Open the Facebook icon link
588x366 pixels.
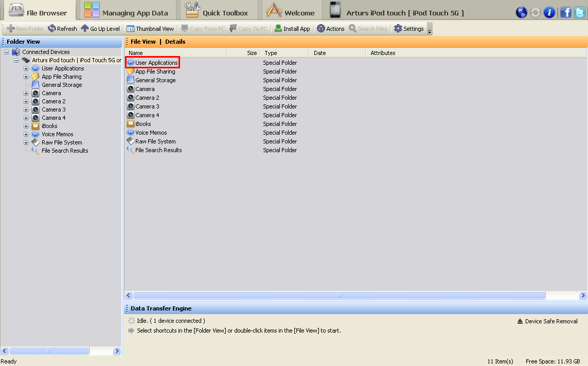566,13
